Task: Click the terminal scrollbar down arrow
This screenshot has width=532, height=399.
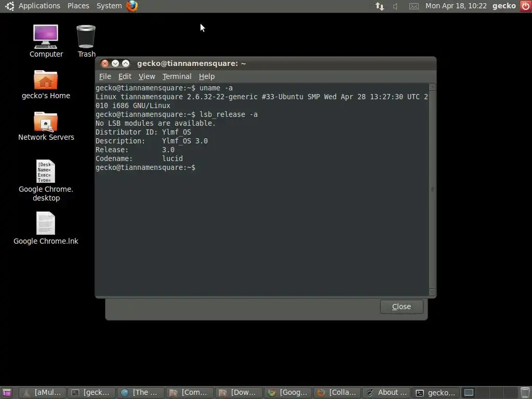Action: [x=432, y=292]
